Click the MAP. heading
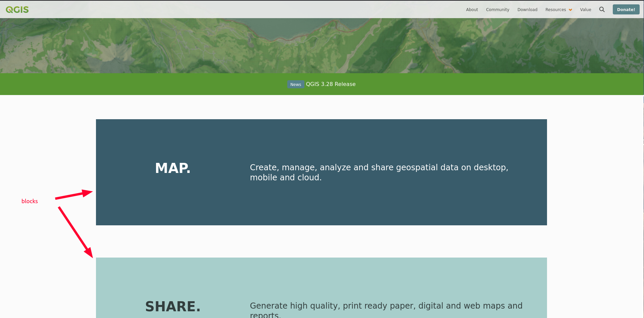Image resolution: width=644 pixels, height=318 pixels. click(172, 168)
